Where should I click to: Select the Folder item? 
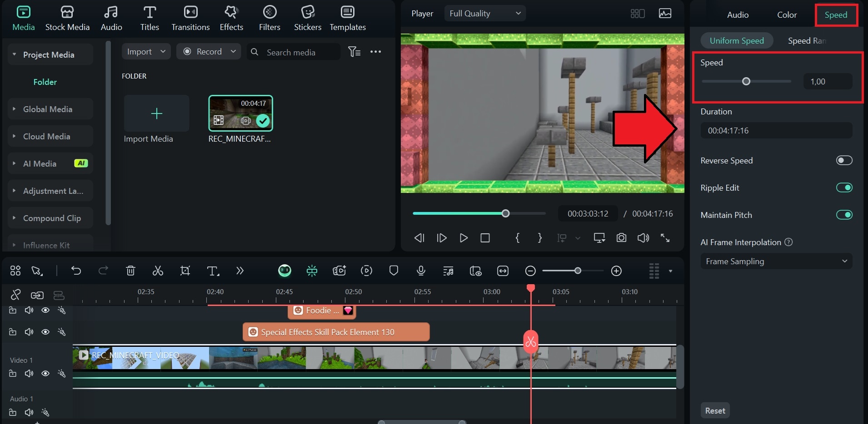pyautogui.click(x=45, y=82)
